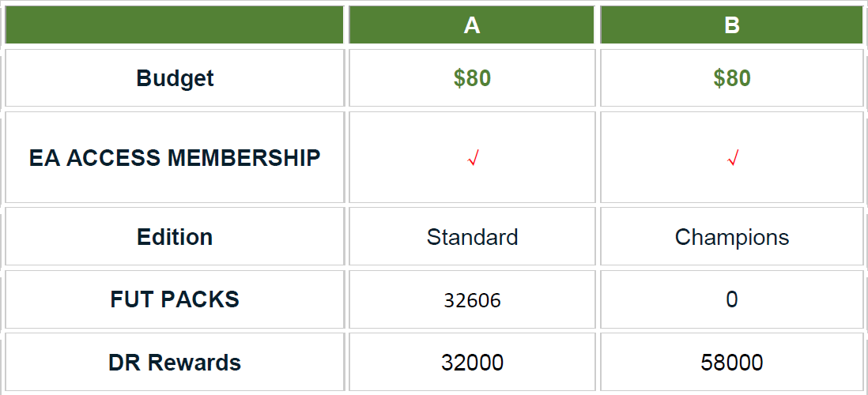Click the EA ACCESS MEMBERSHIP row label
868x395 pixels.
click(x=175, y=158)
